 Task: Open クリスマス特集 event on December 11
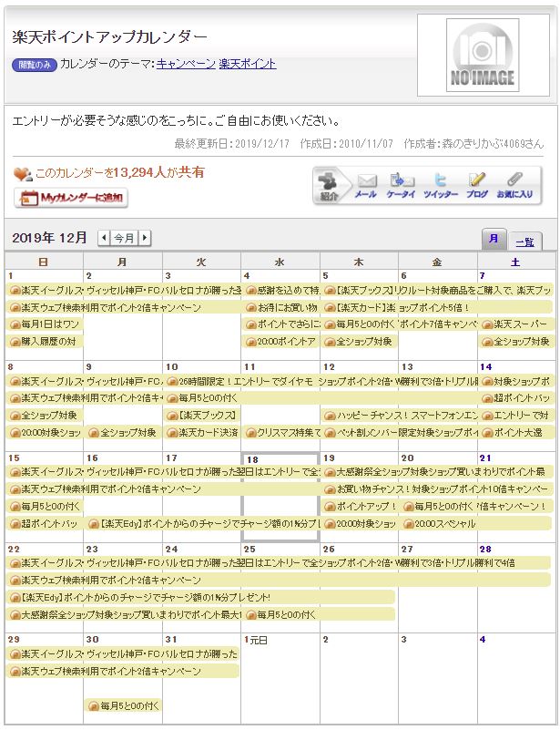[281, 432]
